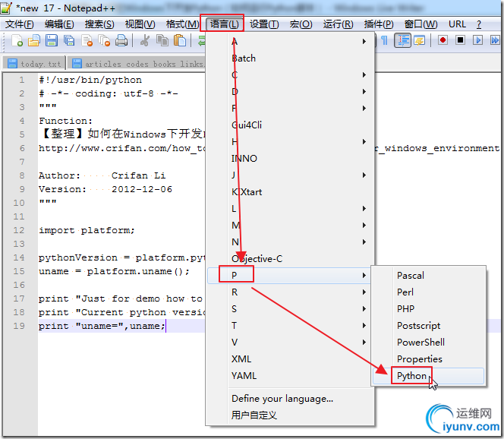
Task: Print the document with the printer icon
Action: tap(121, 40)
